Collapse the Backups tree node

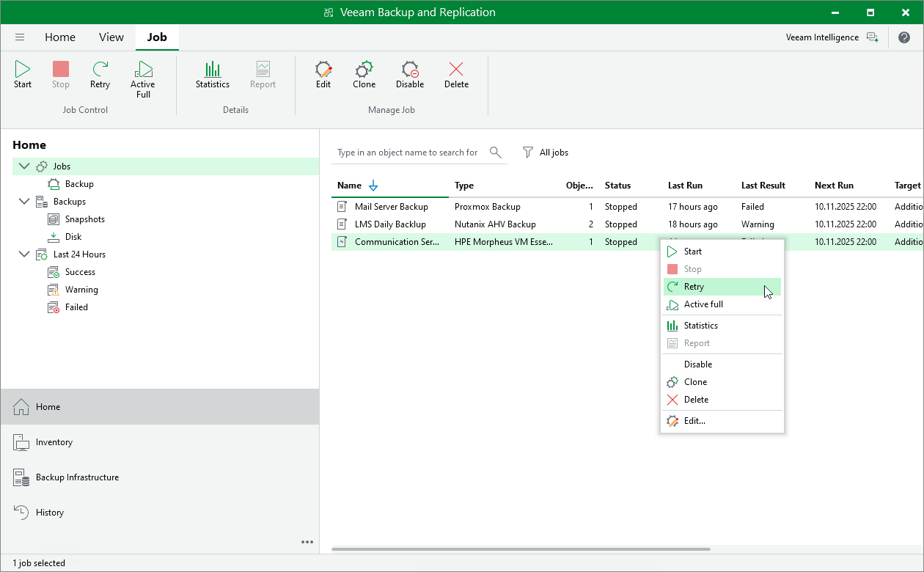pyautogui.click(x=24, y=202)
